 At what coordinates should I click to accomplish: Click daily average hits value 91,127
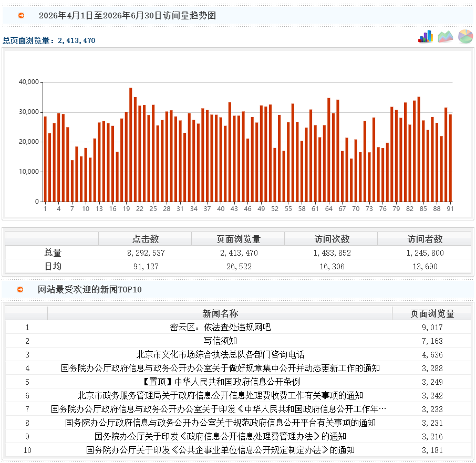(146, 266)
